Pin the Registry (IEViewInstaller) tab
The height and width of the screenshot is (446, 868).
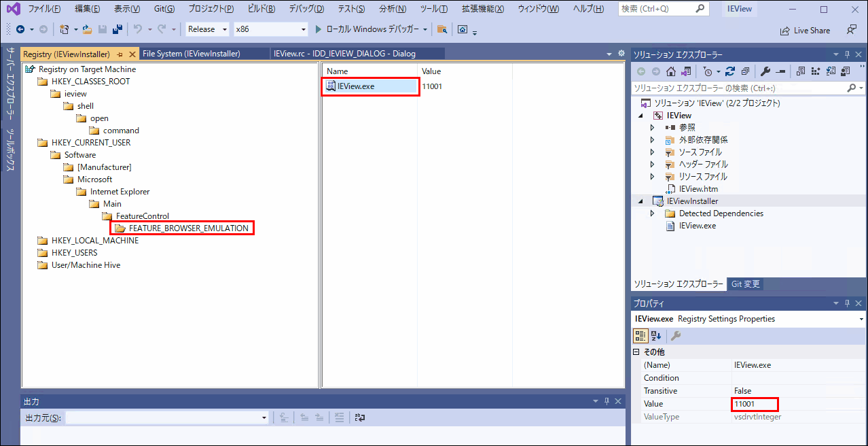(120, 54)
